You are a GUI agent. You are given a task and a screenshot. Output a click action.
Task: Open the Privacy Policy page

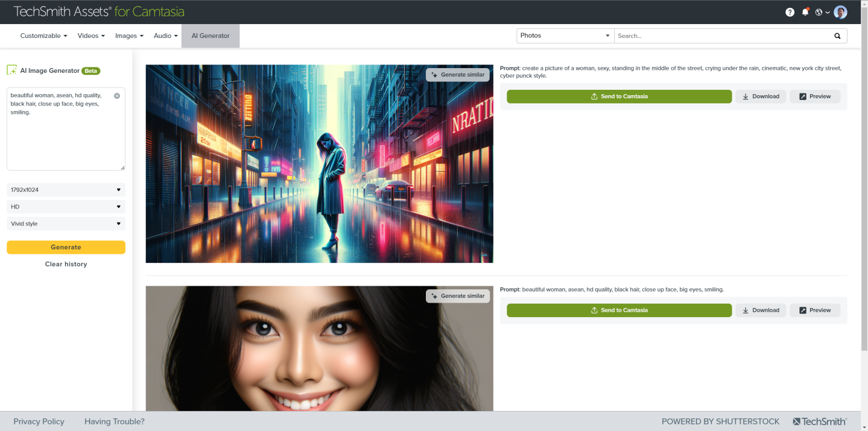[x=38, y=421]
